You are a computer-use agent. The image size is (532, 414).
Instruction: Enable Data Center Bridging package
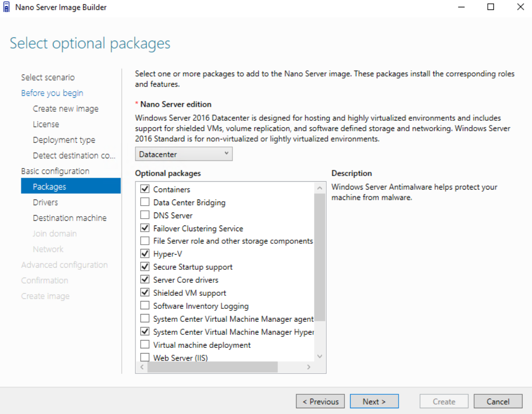click(x=145, y=202)
